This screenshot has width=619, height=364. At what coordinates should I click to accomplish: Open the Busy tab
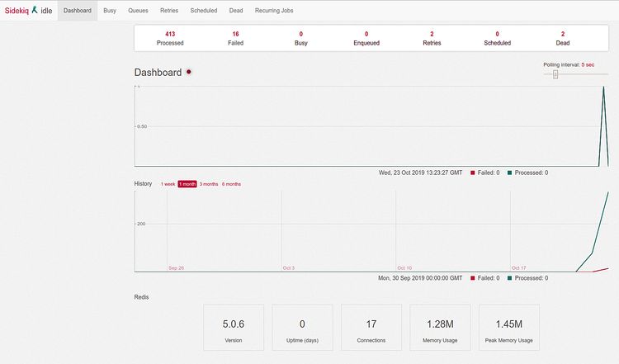[110, 11]
